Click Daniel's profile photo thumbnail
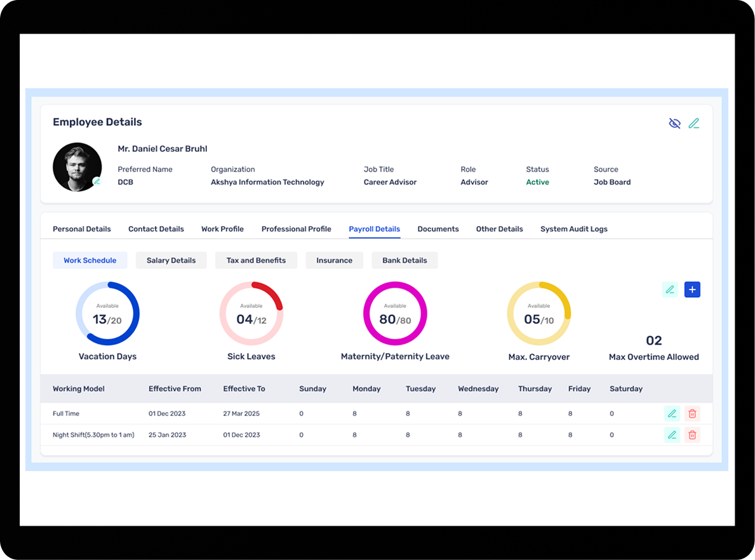Image resolution: width=755 pixels, height=560 pixels. coord(77,167)
